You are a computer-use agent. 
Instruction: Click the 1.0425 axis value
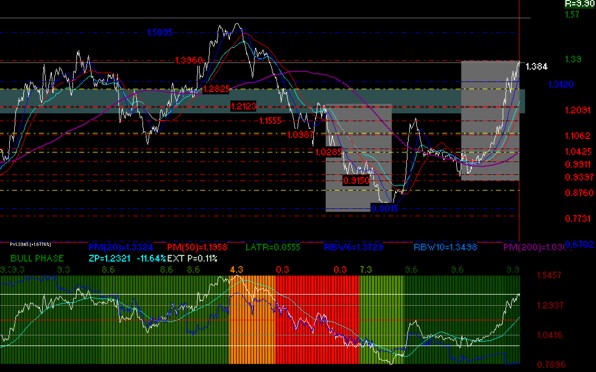coord(578,152)
